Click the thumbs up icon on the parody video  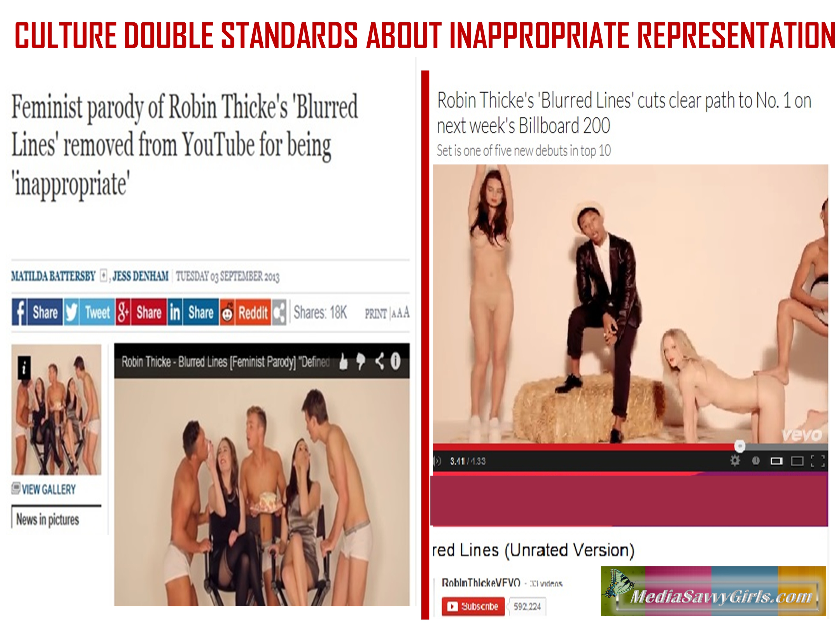pos(343,361)
